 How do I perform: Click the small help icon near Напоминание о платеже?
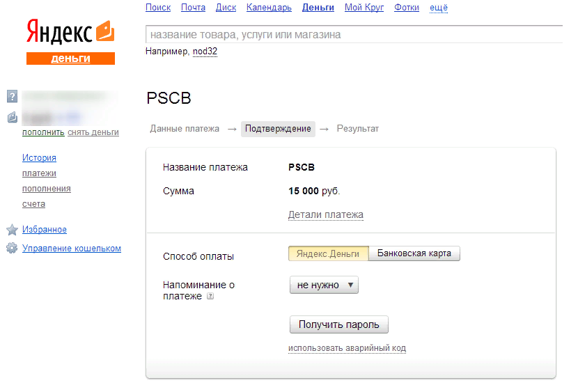[x=210, y=296]
